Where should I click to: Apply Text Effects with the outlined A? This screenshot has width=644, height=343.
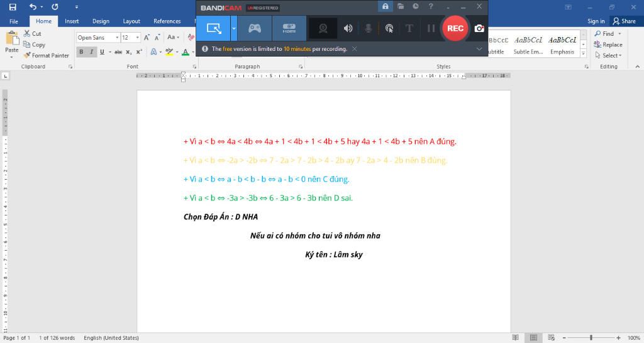(153, 52)
